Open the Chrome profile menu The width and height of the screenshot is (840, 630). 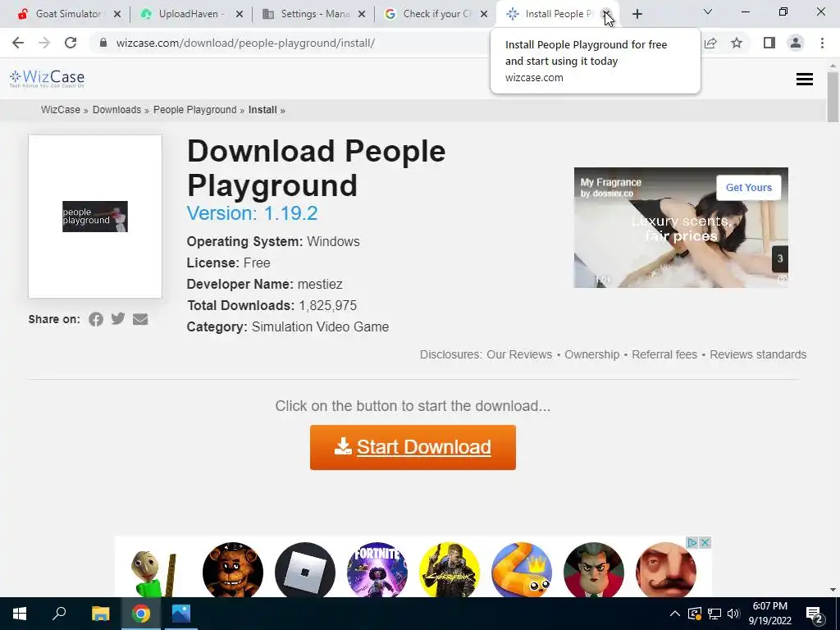(x=796, y=43)
